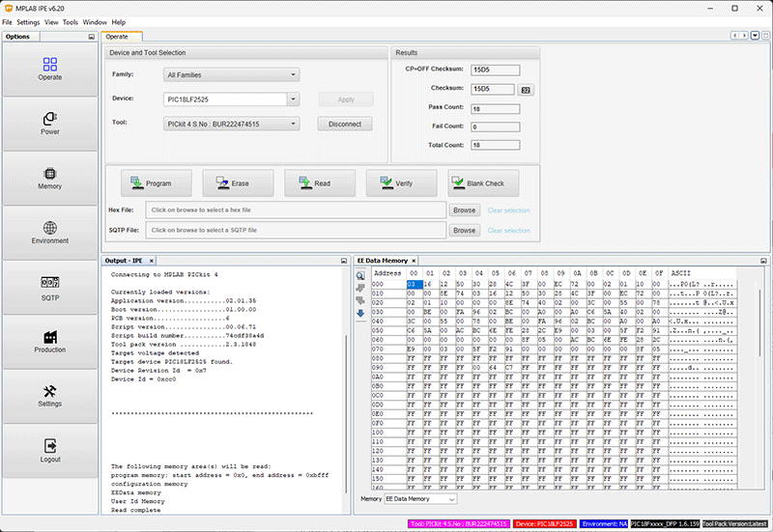This screenshot has width=773, height=532.
Task: Click the blue down arrow in the memory toolbar
Action: click(x=360, y=313)
